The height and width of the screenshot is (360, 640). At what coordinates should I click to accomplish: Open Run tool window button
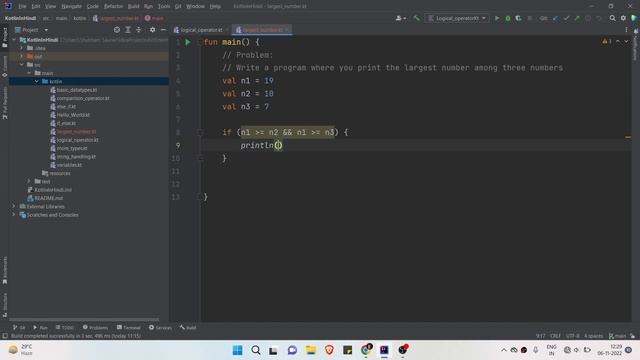(x=40, y=327)
